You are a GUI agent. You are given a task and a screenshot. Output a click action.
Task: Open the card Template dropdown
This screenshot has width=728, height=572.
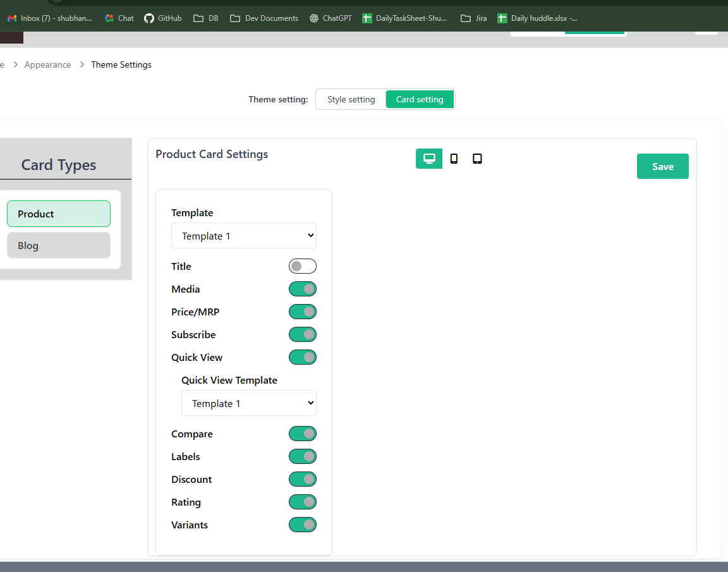pyautogui.click(x=244, y=235)
